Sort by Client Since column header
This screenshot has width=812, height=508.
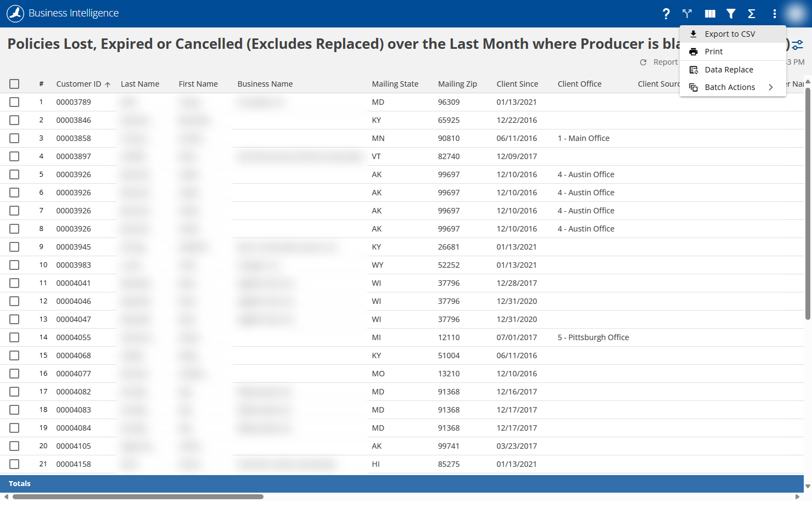coord(517,84)
